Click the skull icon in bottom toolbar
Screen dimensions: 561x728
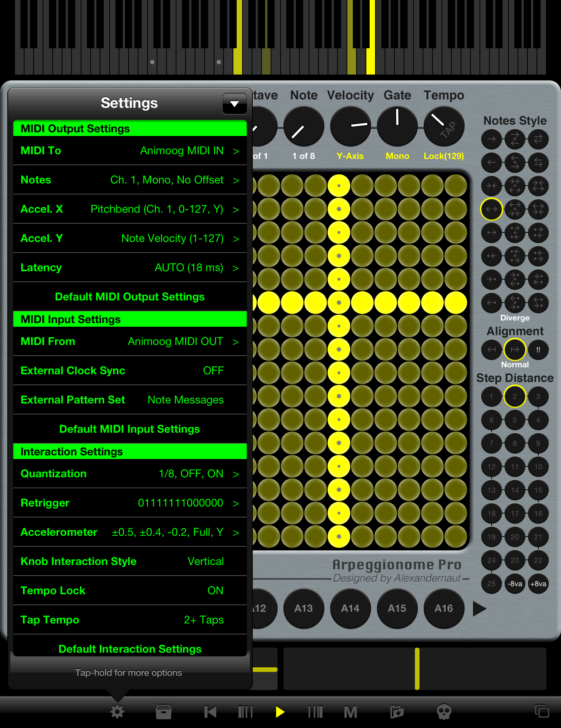pyautogui.click(x=444, y=712)
